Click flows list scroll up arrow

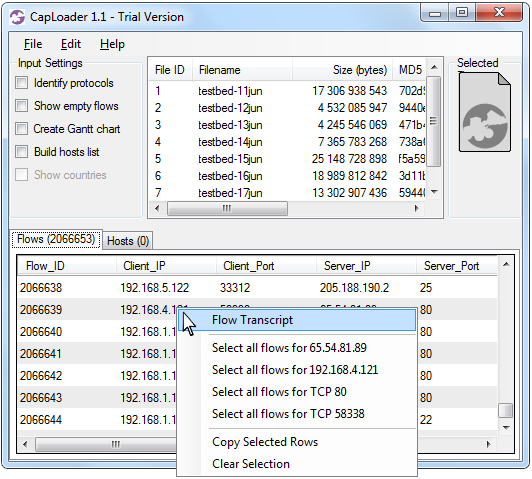506,265
